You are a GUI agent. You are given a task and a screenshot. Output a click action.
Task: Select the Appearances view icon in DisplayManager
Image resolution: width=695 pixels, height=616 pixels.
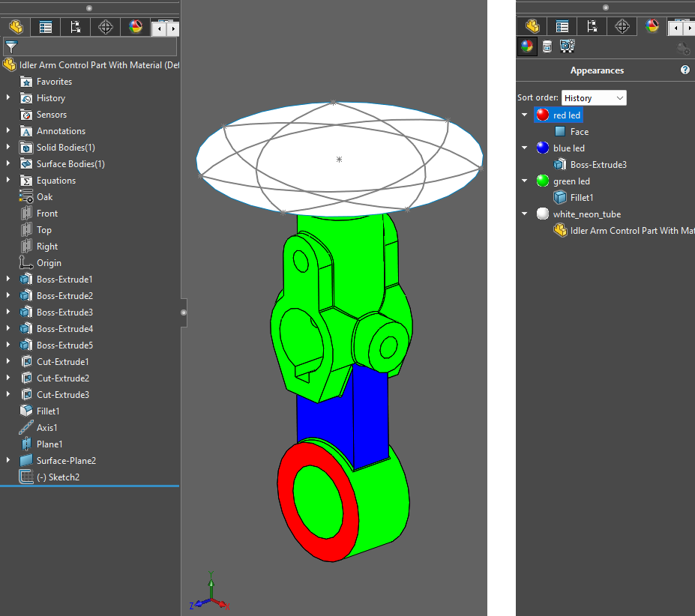pos(527,46)
